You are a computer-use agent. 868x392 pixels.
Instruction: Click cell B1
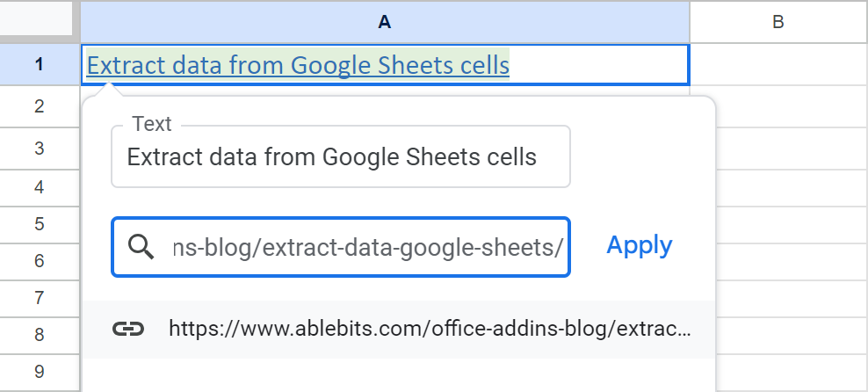tap(778, 65)
